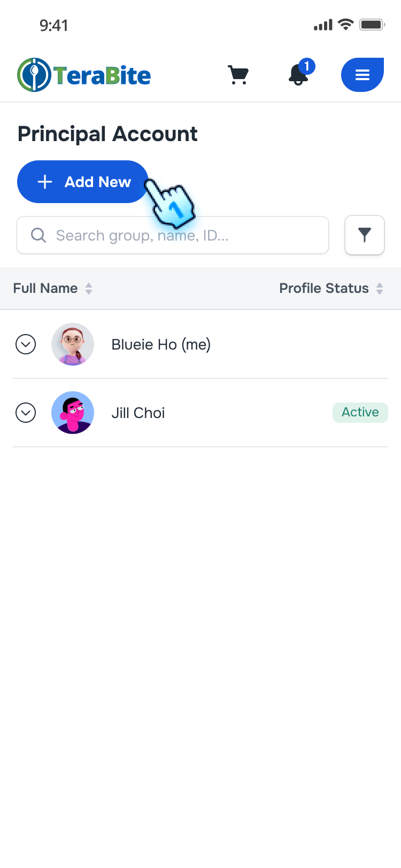Select Blueie Ho (me) name

click(161, 344)
